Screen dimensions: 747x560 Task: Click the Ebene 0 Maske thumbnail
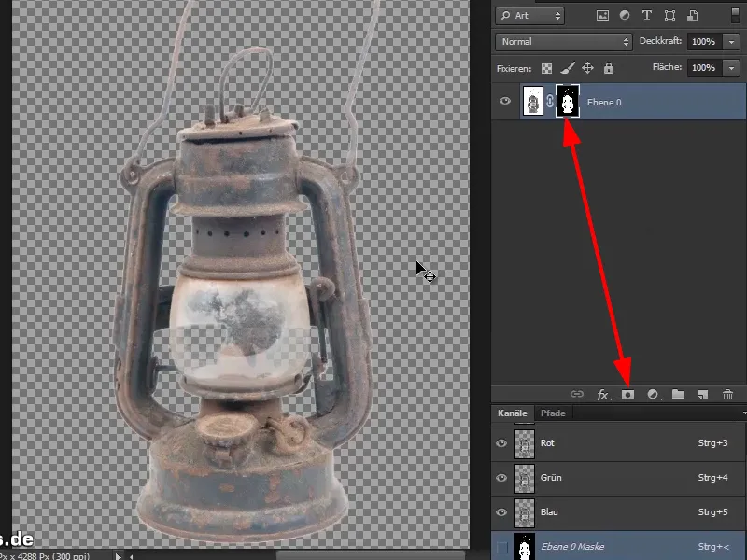pyautogui.click(x=525, y=547)
